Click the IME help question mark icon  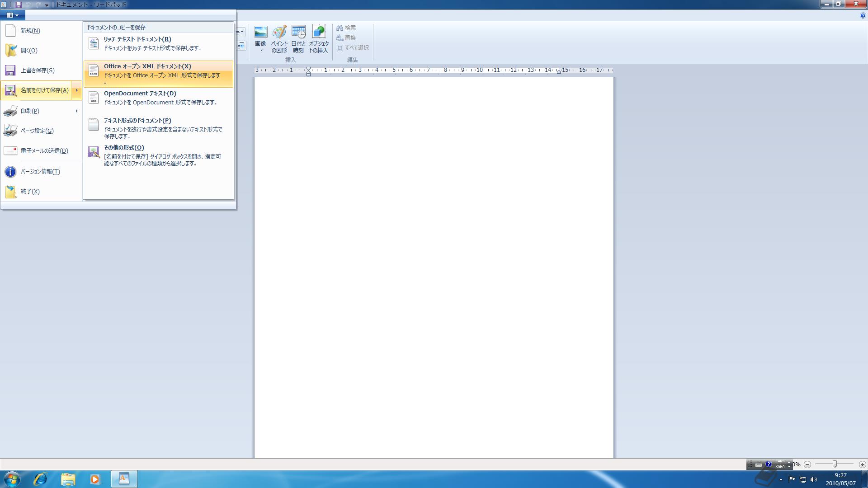(x=769, y=464)
